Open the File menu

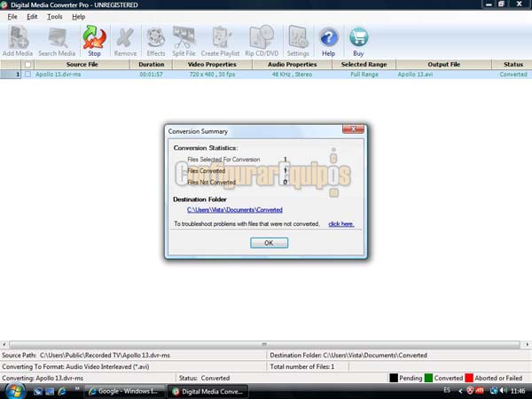[x=12, y=17]
